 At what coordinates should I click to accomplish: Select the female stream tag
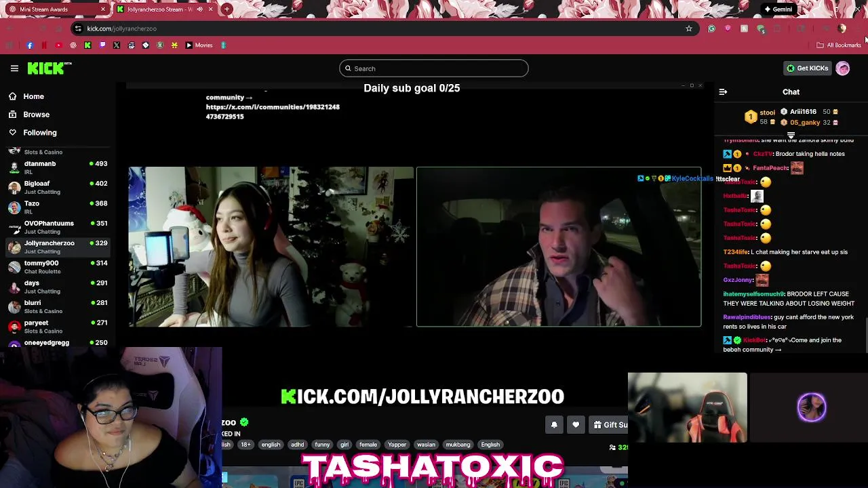[368, 445]
